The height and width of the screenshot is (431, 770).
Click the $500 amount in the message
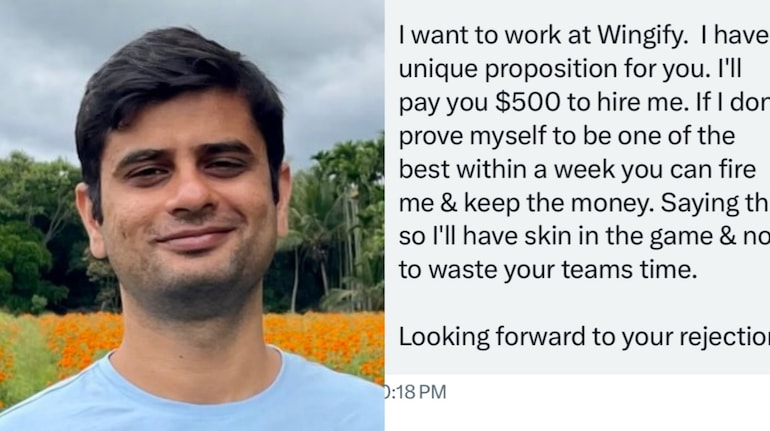(x=527, y=102)
